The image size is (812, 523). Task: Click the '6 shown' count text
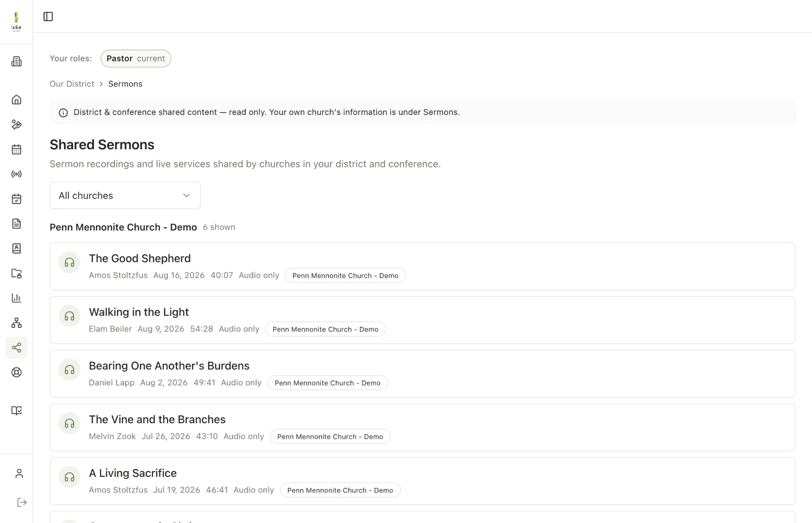[x=219, y=227]
